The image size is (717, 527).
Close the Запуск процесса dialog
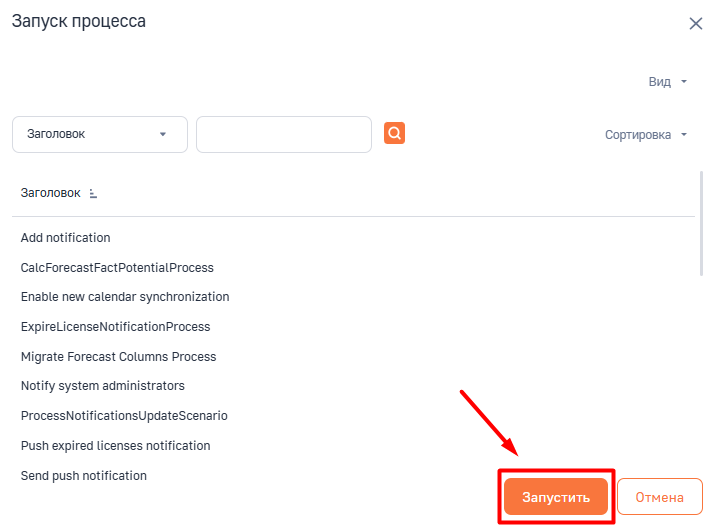coord(696,23)
